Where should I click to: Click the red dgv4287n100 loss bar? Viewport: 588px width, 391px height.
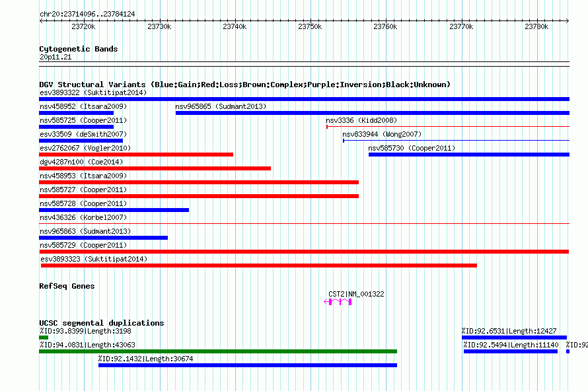coord(155,168)
